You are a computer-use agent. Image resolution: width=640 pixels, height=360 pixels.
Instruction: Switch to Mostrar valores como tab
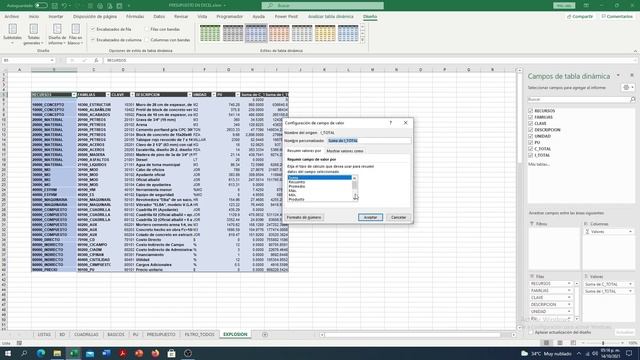pos(345,151)
